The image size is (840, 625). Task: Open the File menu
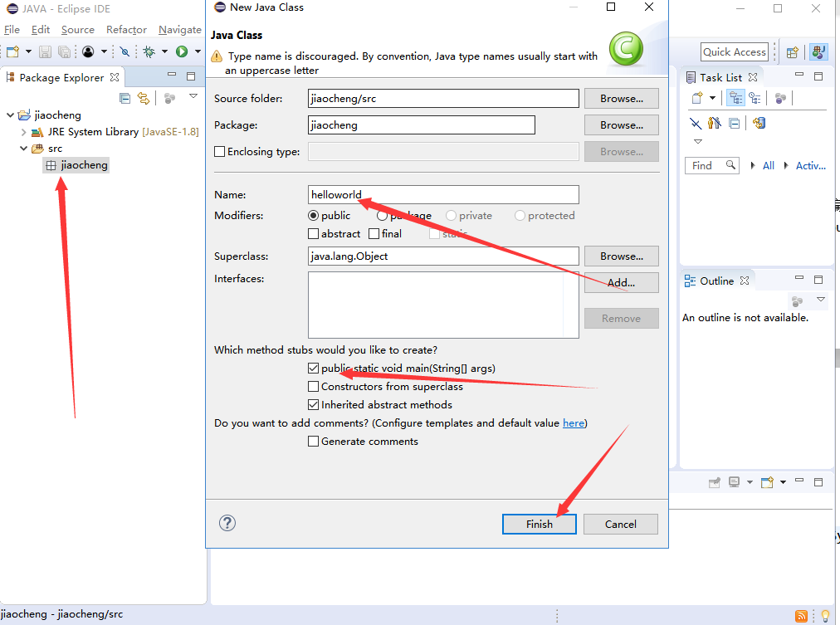pyautogui.click(x=12, y=29)
